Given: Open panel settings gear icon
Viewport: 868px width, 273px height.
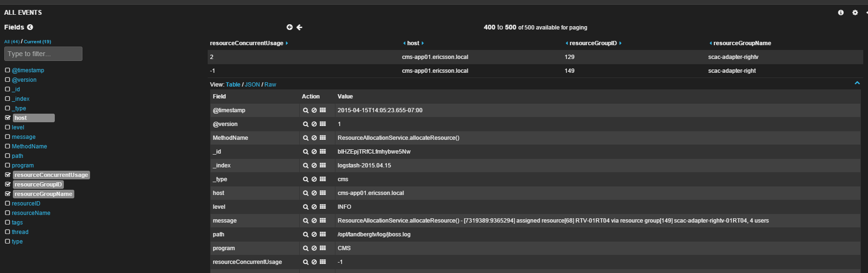Looking at the screenshot, I should [x=855, y=13].
